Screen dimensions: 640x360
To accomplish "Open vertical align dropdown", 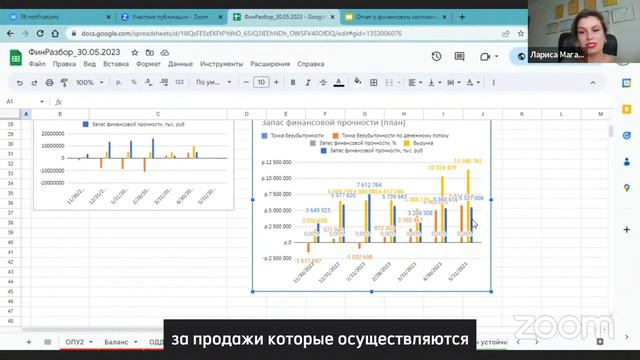I will (434, 82).
